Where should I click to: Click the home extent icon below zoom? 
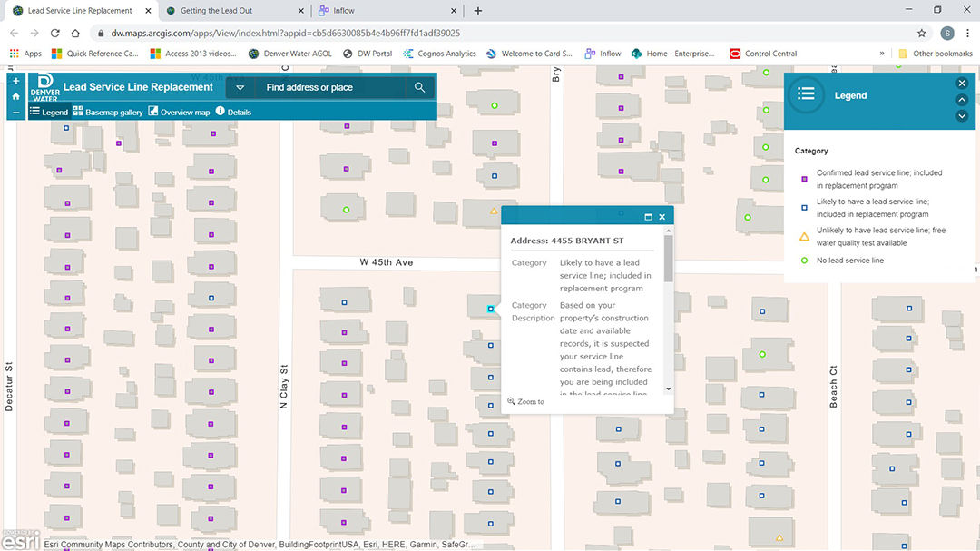tap(15, 97)
